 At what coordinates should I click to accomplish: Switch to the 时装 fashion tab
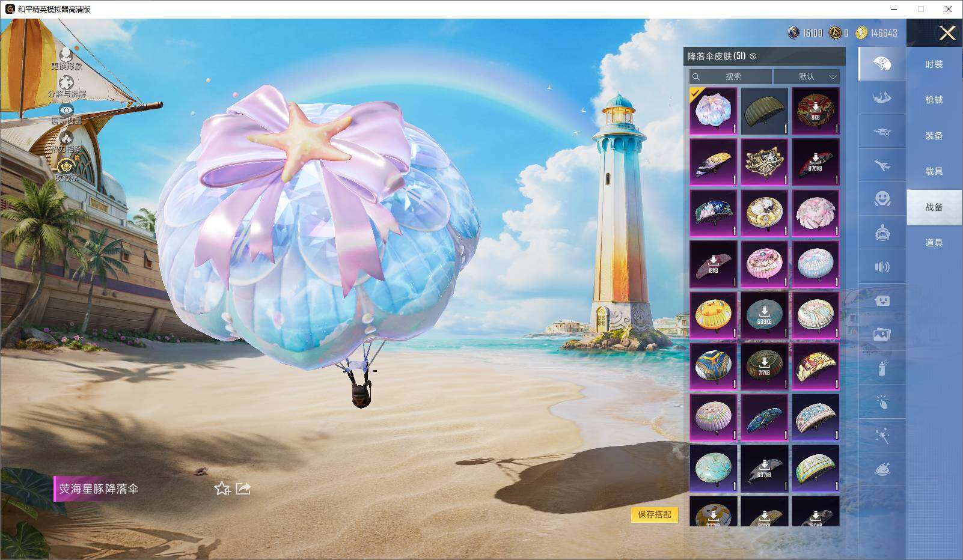[934, 64]
